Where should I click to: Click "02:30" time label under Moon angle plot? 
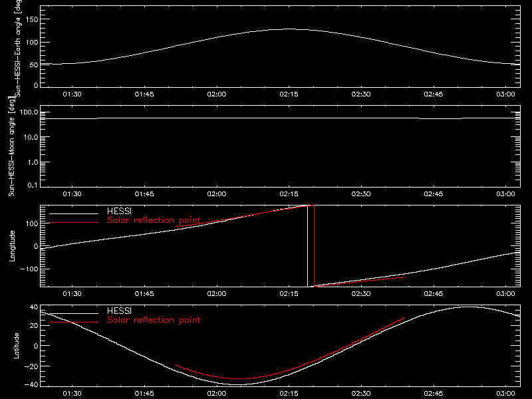[361, 194]
